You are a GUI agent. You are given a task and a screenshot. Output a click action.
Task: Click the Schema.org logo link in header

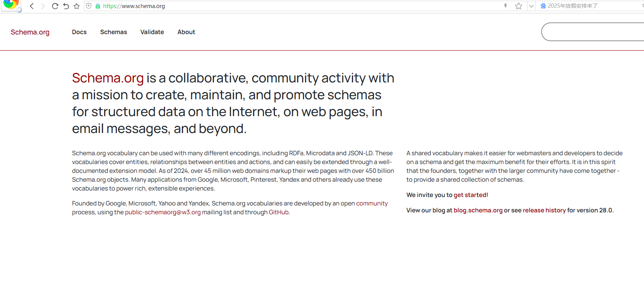click(30, 32)
